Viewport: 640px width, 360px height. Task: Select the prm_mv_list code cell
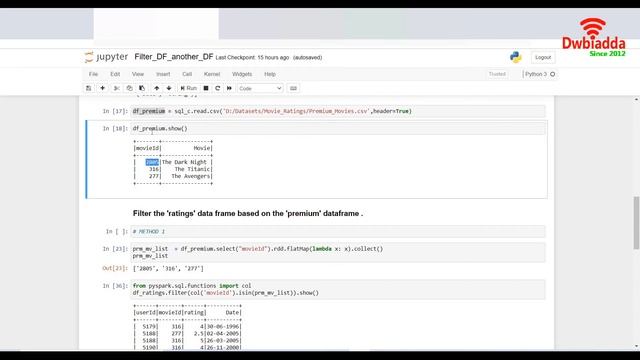(x=338, y=252)
